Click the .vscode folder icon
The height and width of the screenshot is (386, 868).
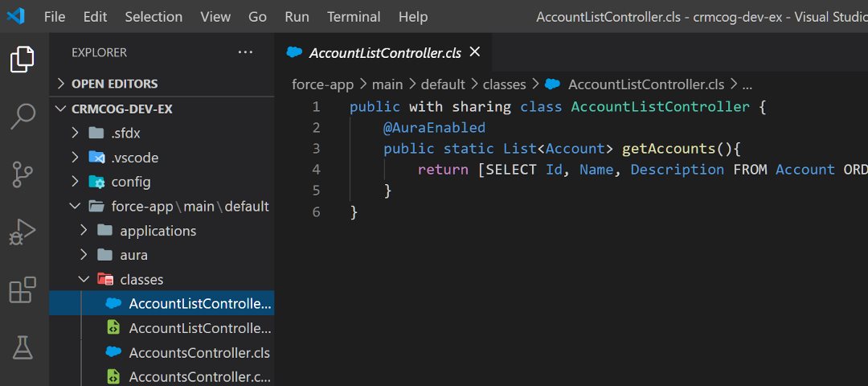point(96,158)
